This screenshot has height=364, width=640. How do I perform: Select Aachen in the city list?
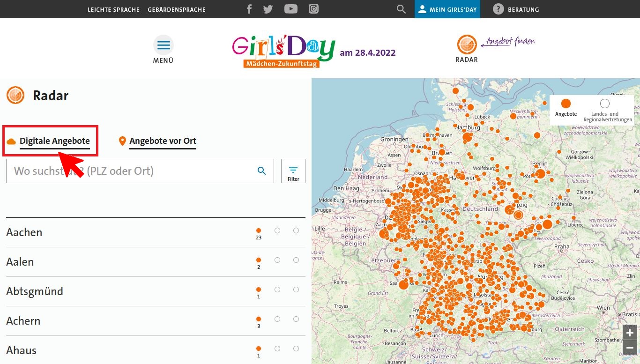click(156, 232)
